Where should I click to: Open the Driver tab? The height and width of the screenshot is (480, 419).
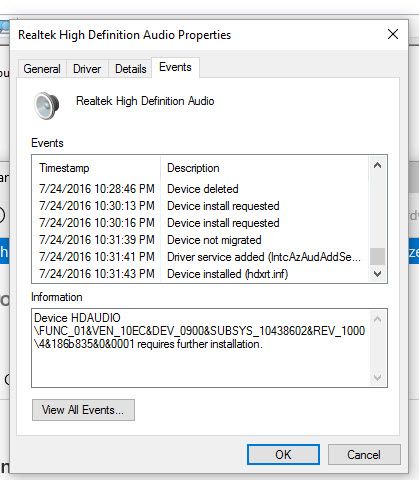click(x=87, y=69)
